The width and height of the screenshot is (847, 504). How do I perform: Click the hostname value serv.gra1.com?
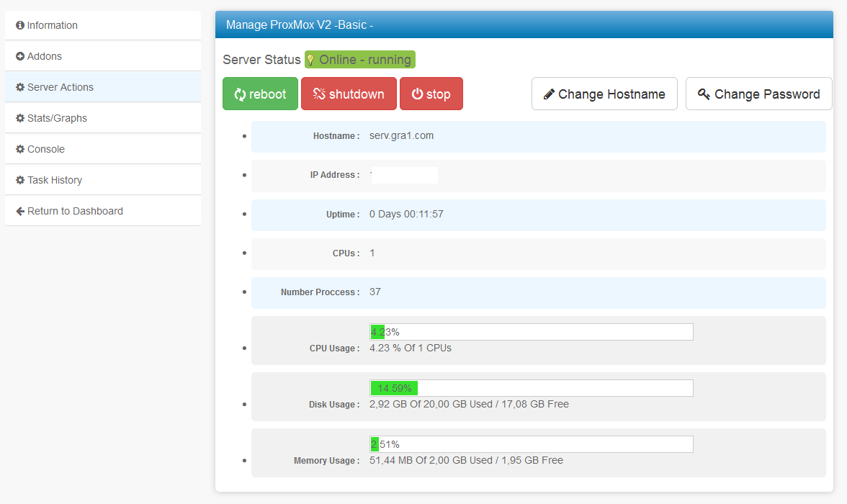pos(401,135)
